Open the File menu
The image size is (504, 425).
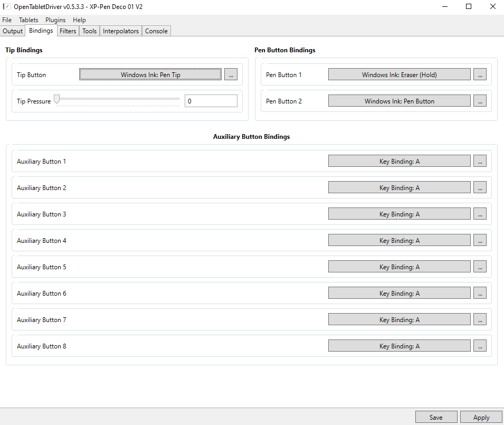click(7, 20)
